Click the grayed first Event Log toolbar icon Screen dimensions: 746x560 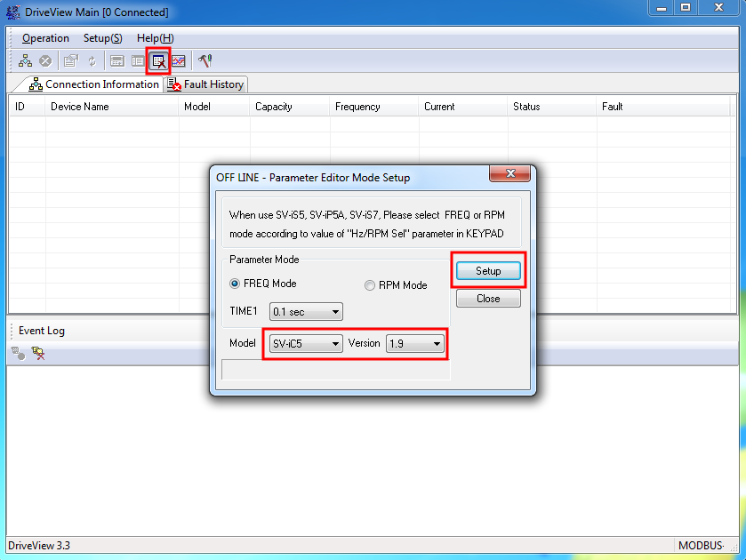(18, 353)
